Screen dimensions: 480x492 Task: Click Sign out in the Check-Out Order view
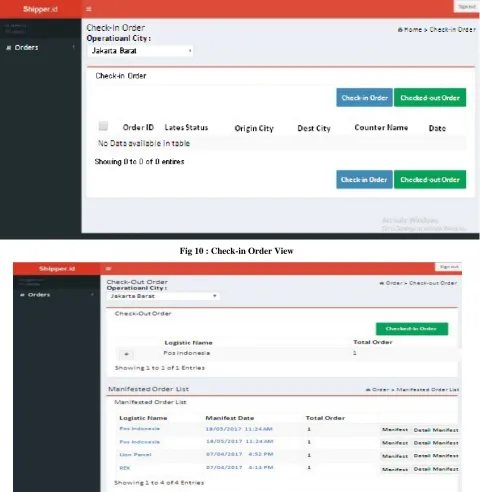(449, 267)
